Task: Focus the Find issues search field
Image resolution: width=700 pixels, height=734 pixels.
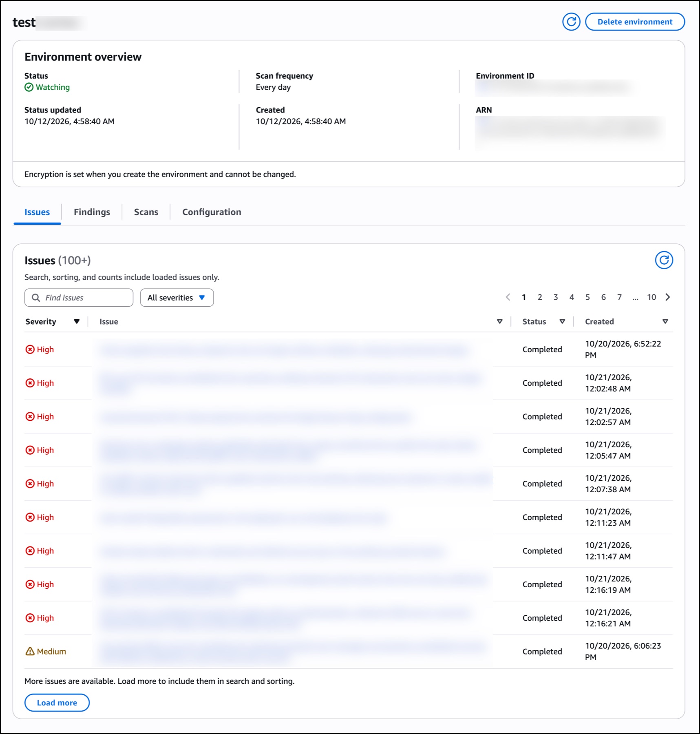Action: (79, 298)
